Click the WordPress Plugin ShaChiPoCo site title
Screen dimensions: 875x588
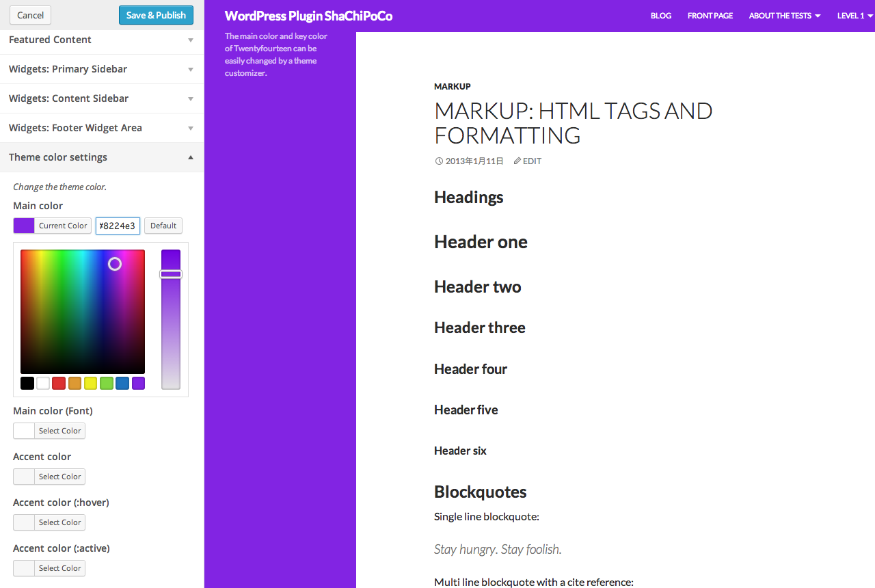click(308, 16)
